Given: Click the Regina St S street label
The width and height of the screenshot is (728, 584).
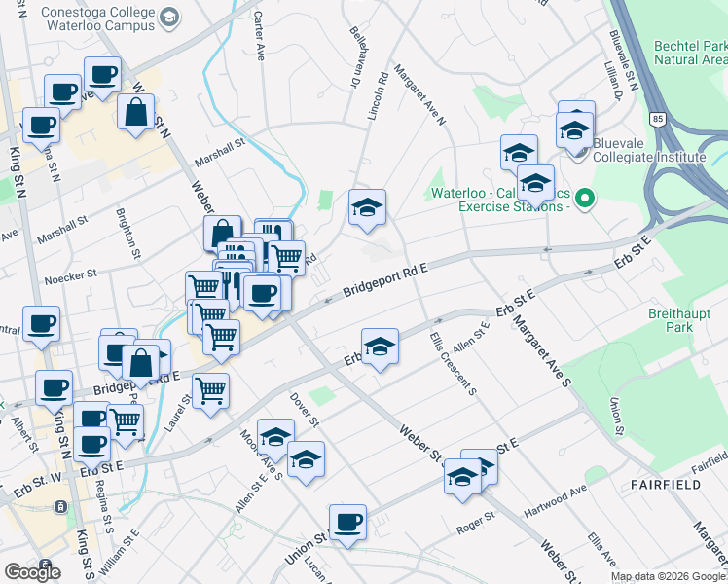Looking at the screenshot, I should click(x=104, y=507).
